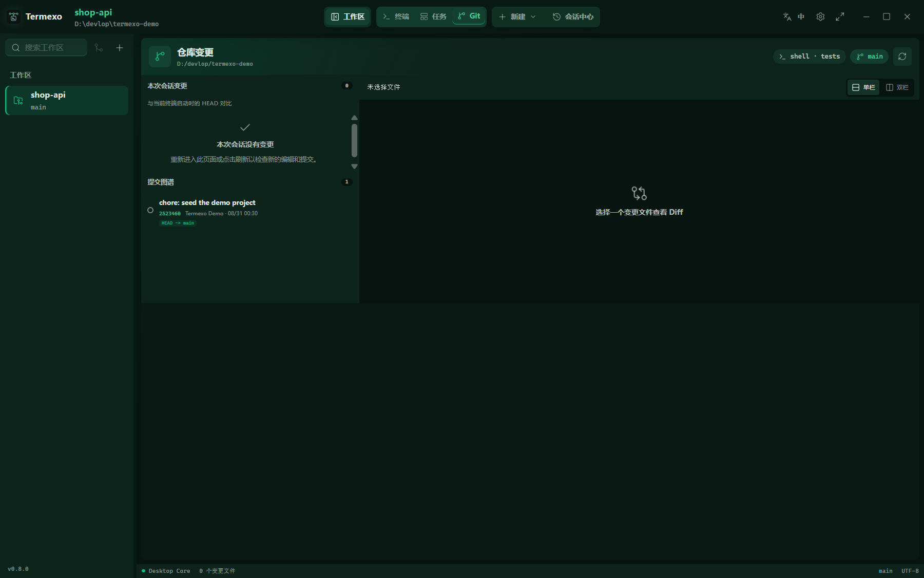
Task: Click 本次会话变更 section header
Action: 167,86
